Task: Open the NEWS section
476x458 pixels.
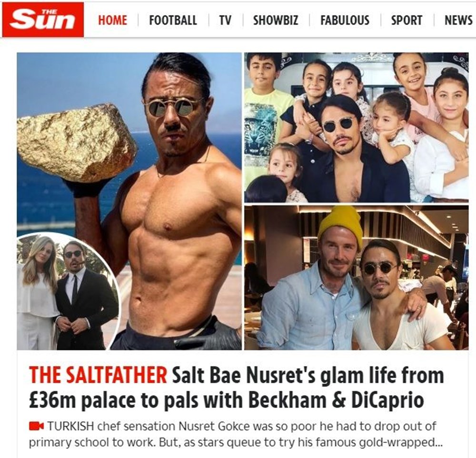Action: pos(458,20)
